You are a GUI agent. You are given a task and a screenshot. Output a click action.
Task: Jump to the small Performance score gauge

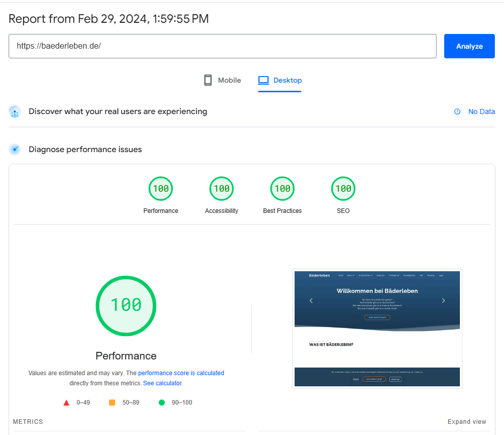[x=161, y=189]
